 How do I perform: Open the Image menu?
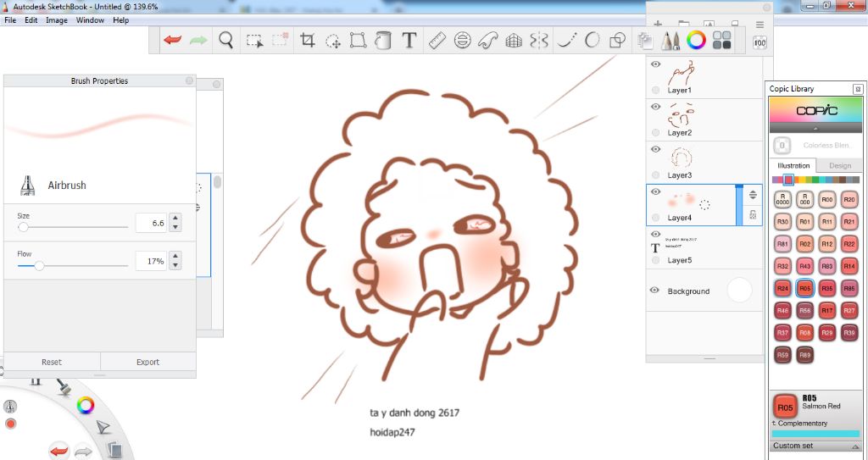57,20
